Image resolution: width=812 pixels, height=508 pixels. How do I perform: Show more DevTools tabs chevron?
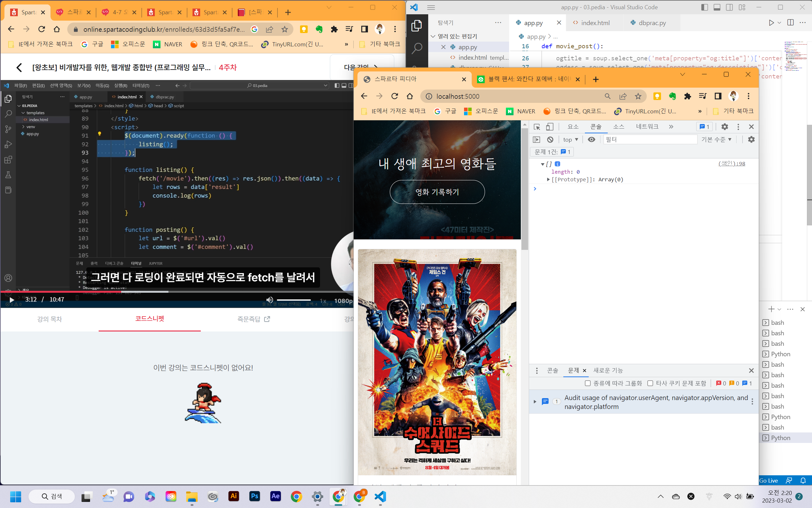click(x=671, y=127)
